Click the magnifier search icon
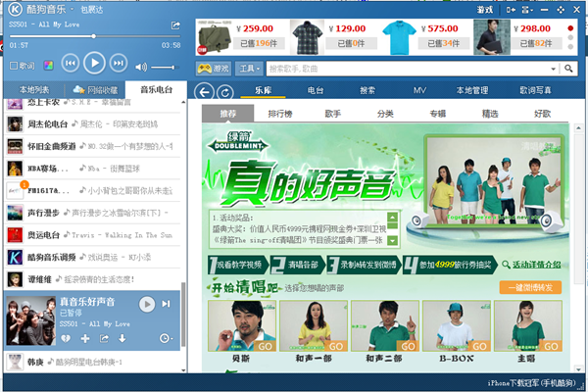 pos(568,69)
